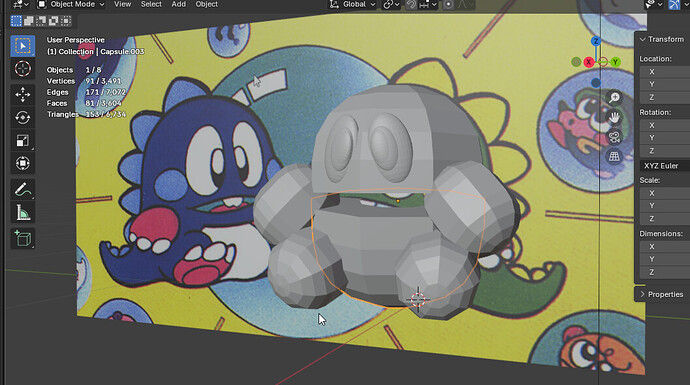Image resolution: width=690 pixels, height=385 pixels.
Task: Click the Scale Z field
Action: (x=664, y=219)
